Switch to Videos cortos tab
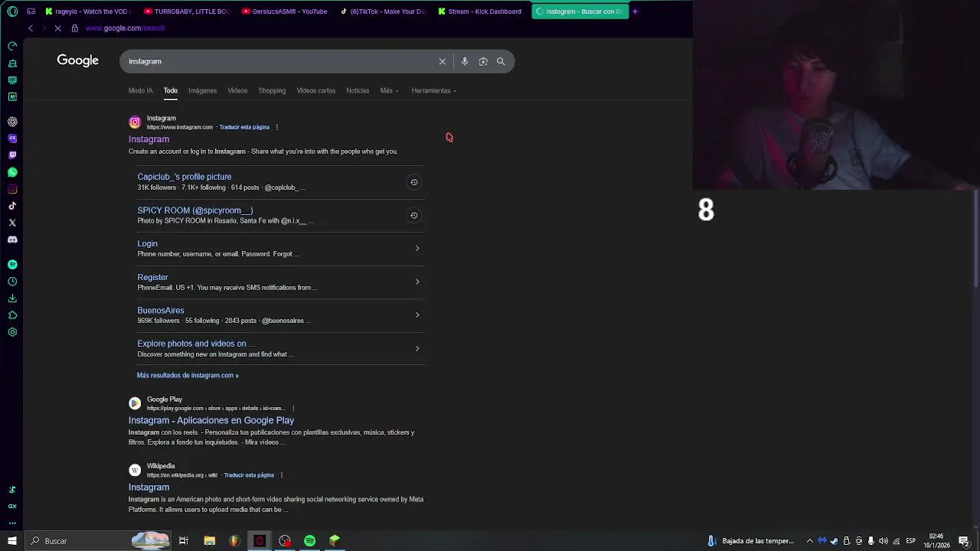Image resolution: width=980 pixels, height=551 pixels. pos(316,90)
